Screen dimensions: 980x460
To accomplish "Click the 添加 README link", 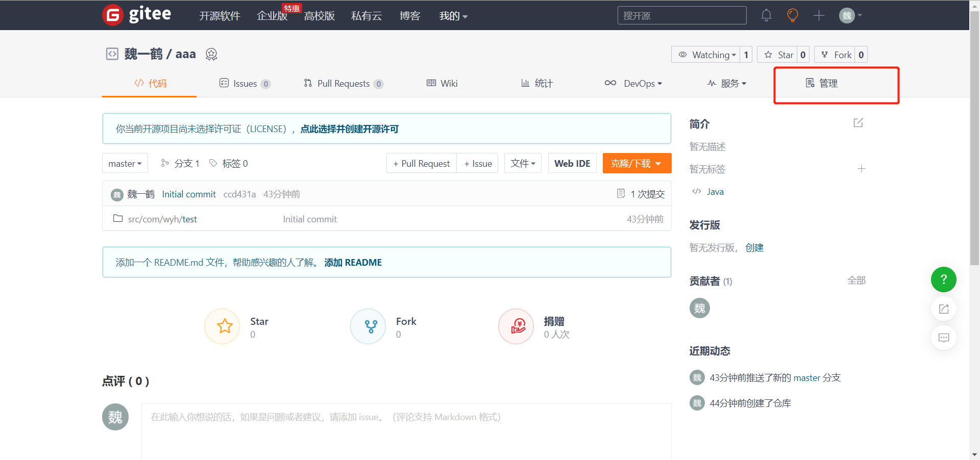I will [353, 263].
